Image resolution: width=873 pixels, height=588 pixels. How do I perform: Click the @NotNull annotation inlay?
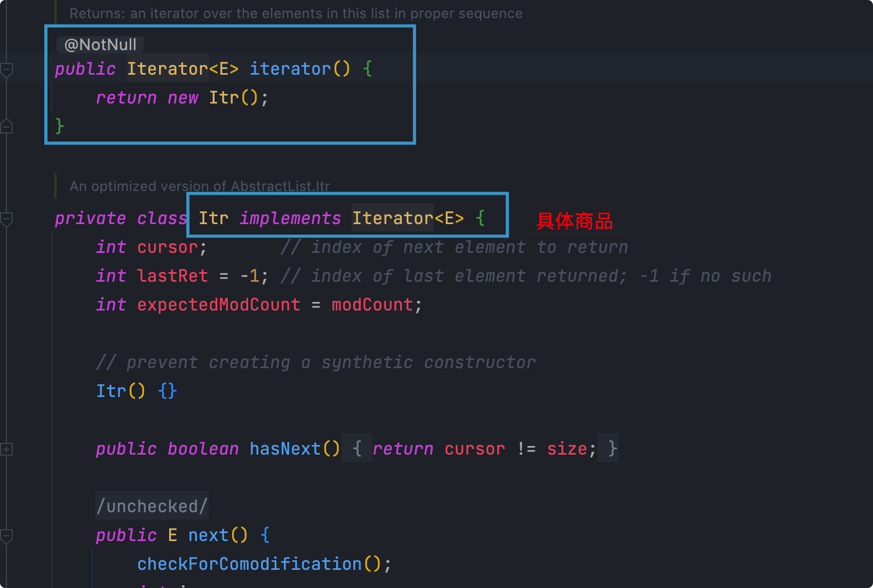100,45
